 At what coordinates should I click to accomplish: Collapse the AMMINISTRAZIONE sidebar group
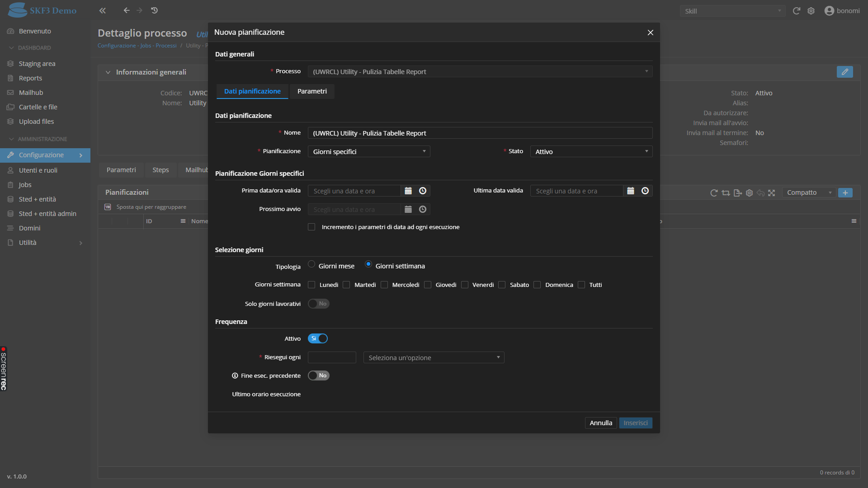(38, 139)
